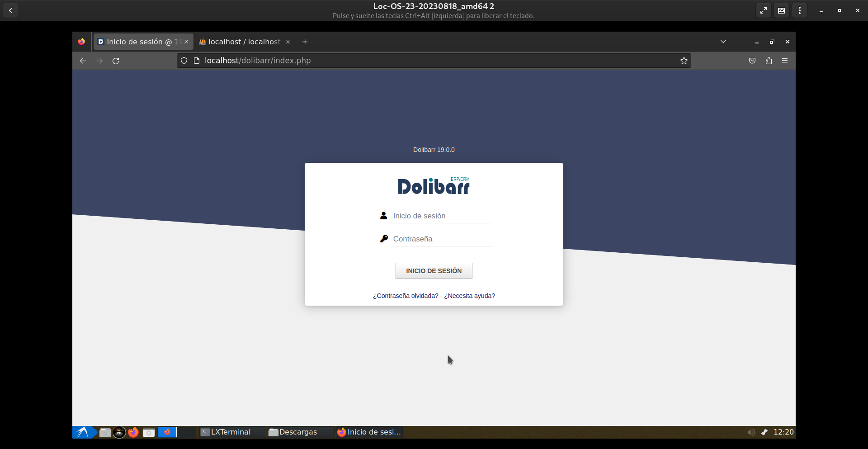
Task: Select the Inicio de sesión browser tab
Action: tap(139, 42)
